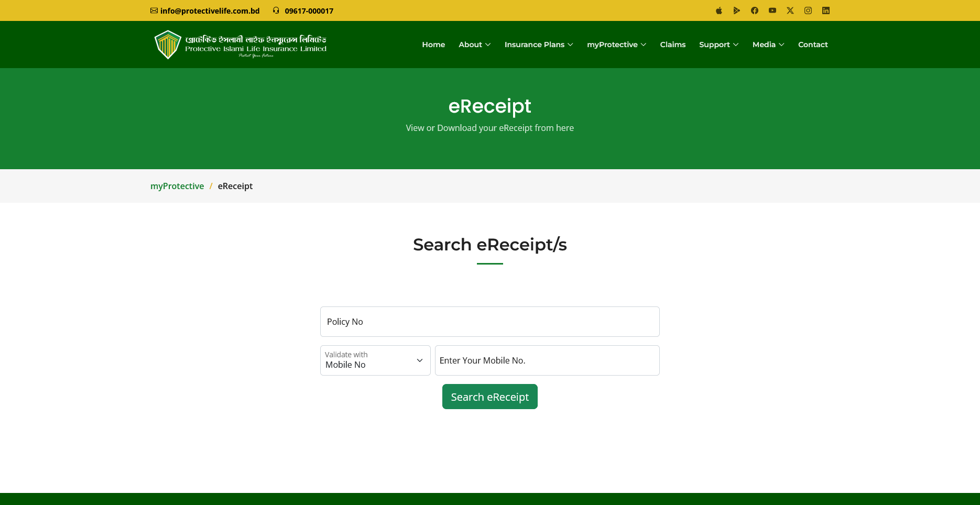Click the eReceipt breadcrumb text
This screenshot has height=505, width=980.
click(235, 186)
